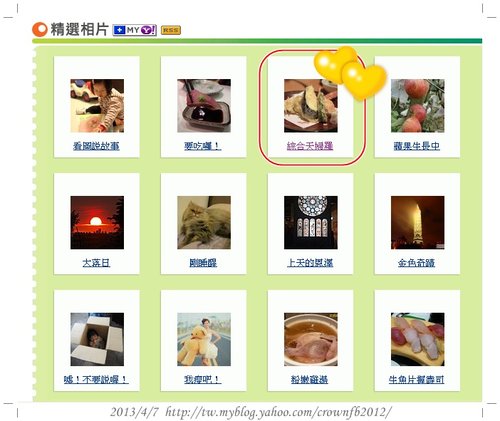Screen dimensions: 500x421
Task: Click the 綜合天婦羅 purple caption link
Action: [310, 146]
